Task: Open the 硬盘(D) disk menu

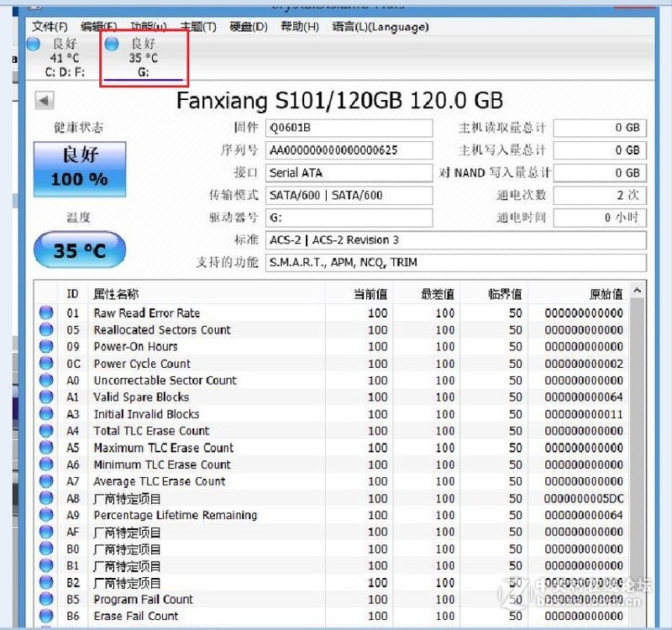Action: [x=246, y=26]
